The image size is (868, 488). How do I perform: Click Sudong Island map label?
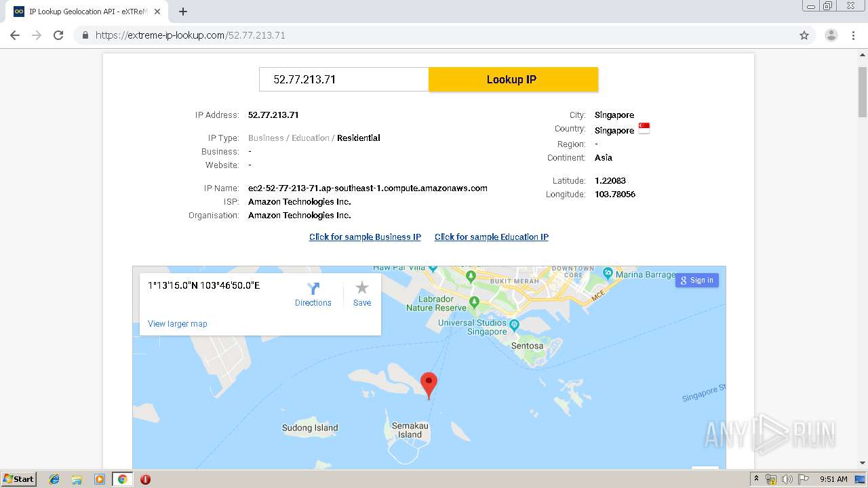[x=310, y=428]
